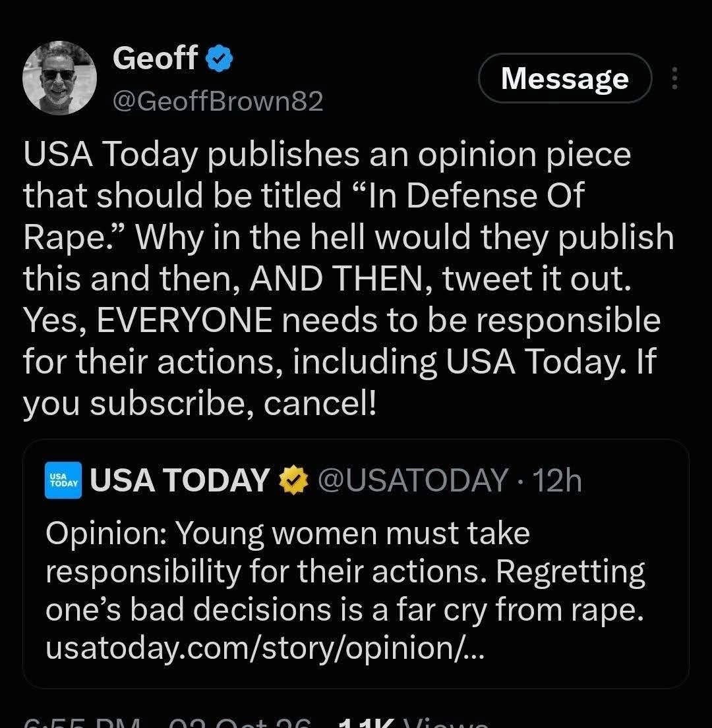Open the @USATODAY handle in quoted tweet
This screenshot has height=728, width=712.
click(413, 480)
